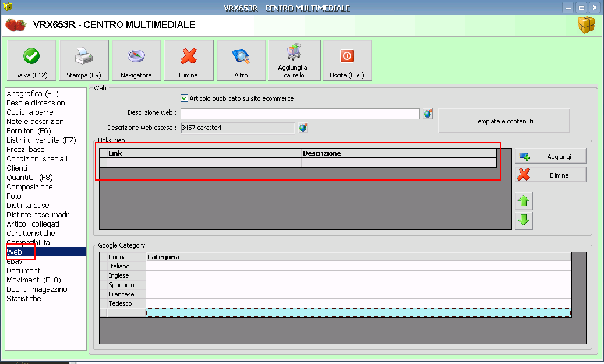Click Aggiungi button to add web link
This screenshot has width=604, height=364.
coord(551,157)
